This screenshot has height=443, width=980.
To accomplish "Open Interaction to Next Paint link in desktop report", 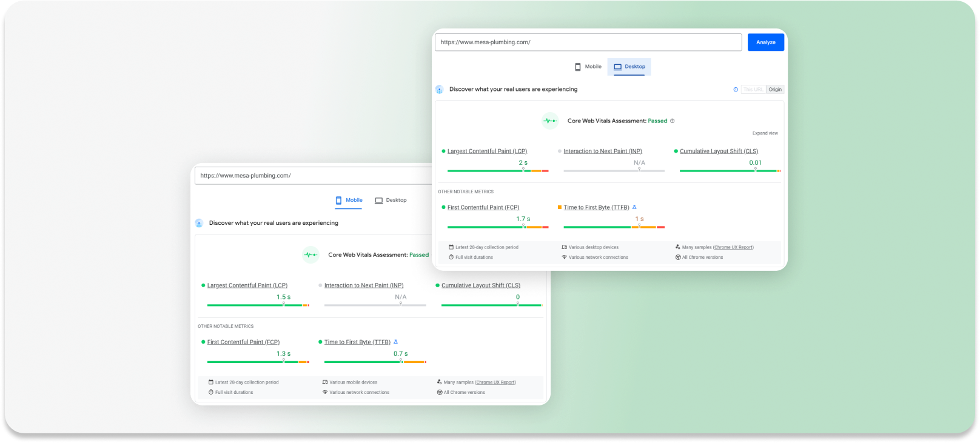I will click(x=602, y=152).
